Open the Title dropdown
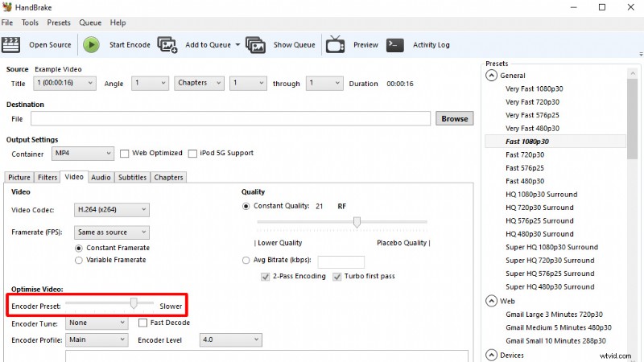 (x=65, y=83)
